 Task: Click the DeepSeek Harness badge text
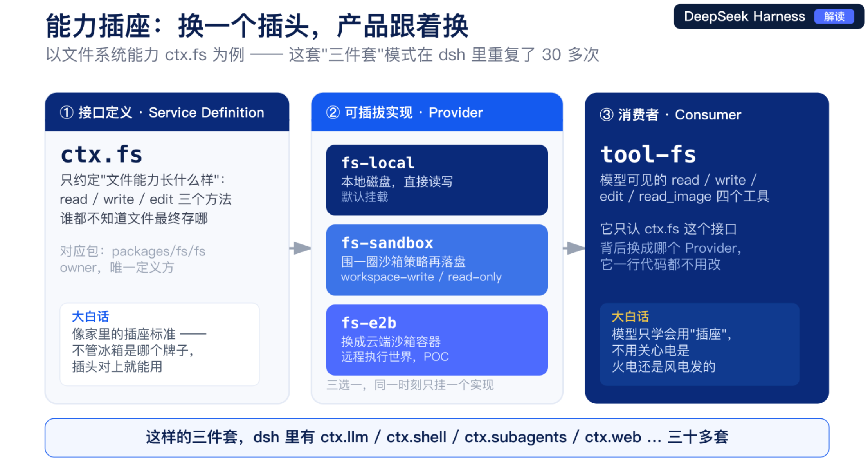coord(744,16)
